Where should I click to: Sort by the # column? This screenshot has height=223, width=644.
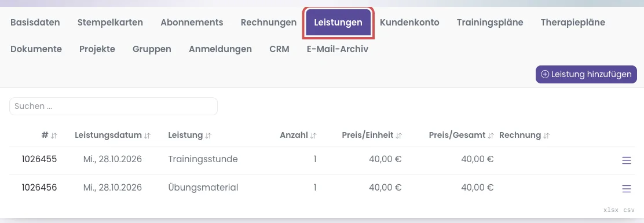49,135
